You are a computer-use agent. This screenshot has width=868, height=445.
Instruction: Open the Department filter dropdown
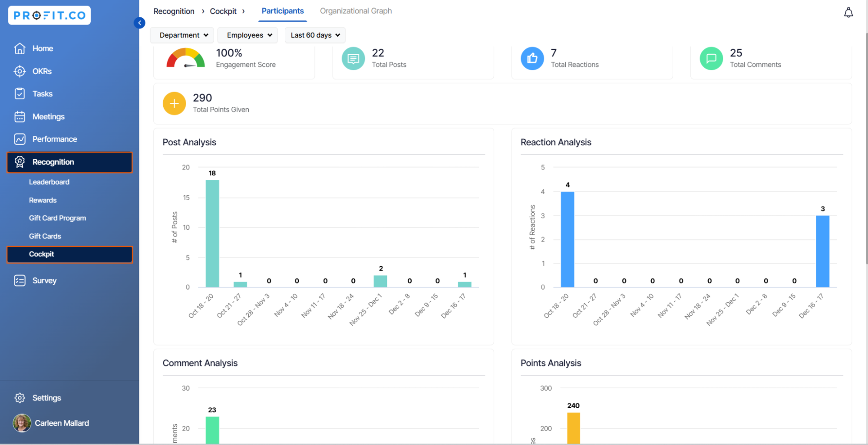[182, 35]
